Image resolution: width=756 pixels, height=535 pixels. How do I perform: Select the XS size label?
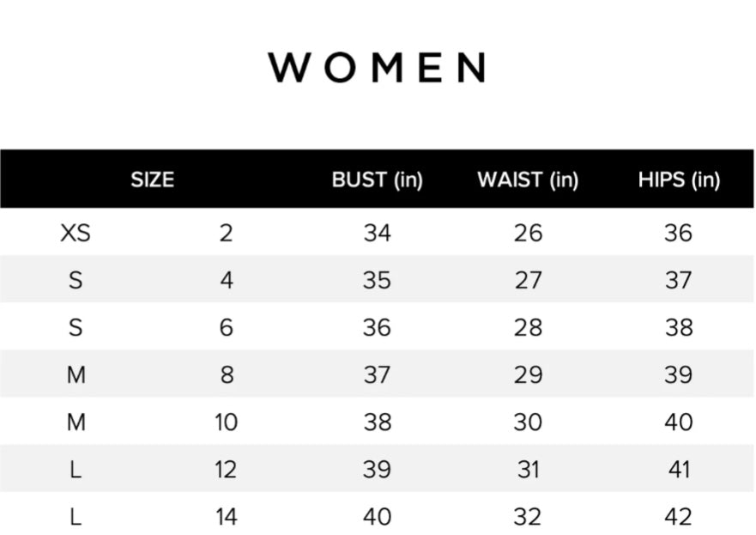(76, 233)
